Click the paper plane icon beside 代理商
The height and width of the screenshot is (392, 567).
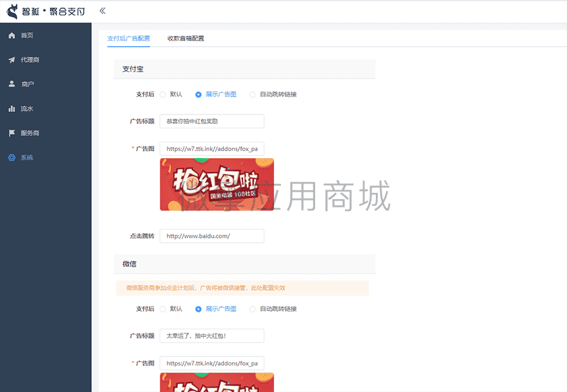click(11, 59)
